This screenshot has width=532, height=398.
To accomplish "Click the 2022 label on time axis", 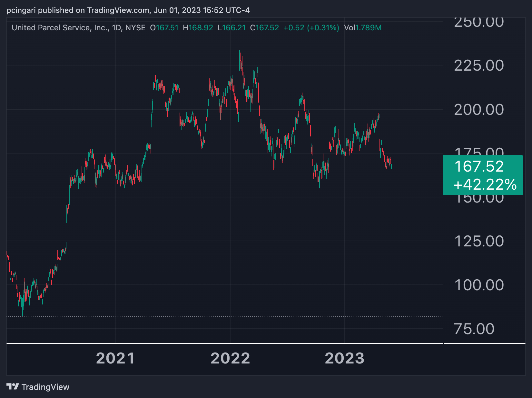I will tap(230, 358).
